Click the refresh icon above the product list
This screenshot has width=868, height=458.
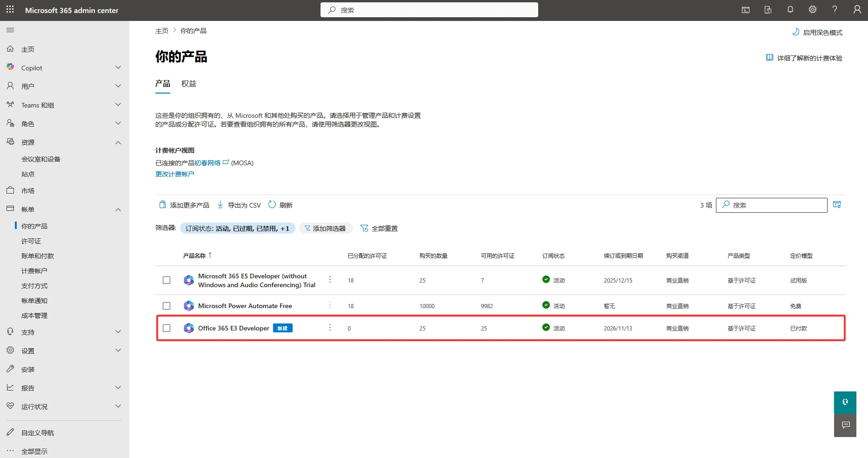272,205
